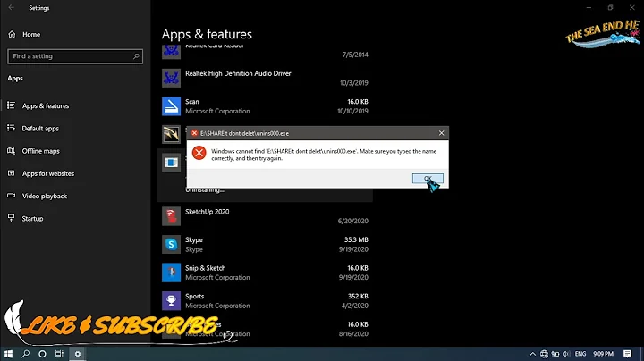Go back with the Settings back arrow

11,7
